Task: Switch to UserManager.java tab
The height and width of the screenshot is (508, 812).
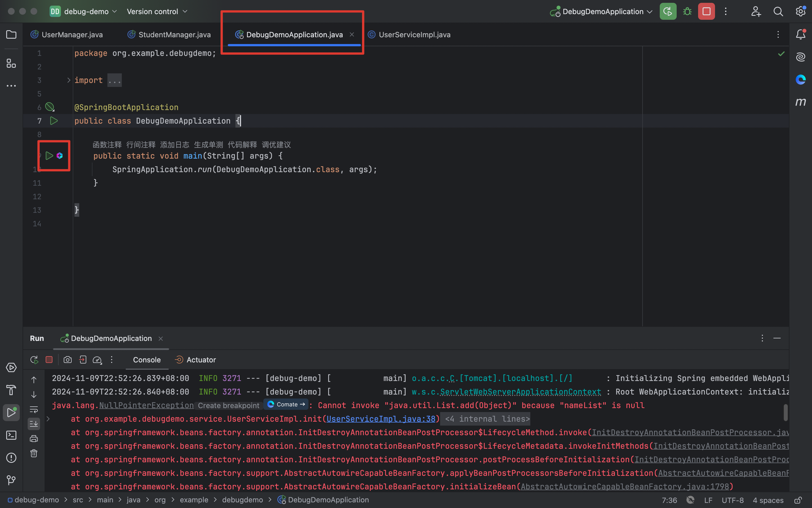Action: 67,34
